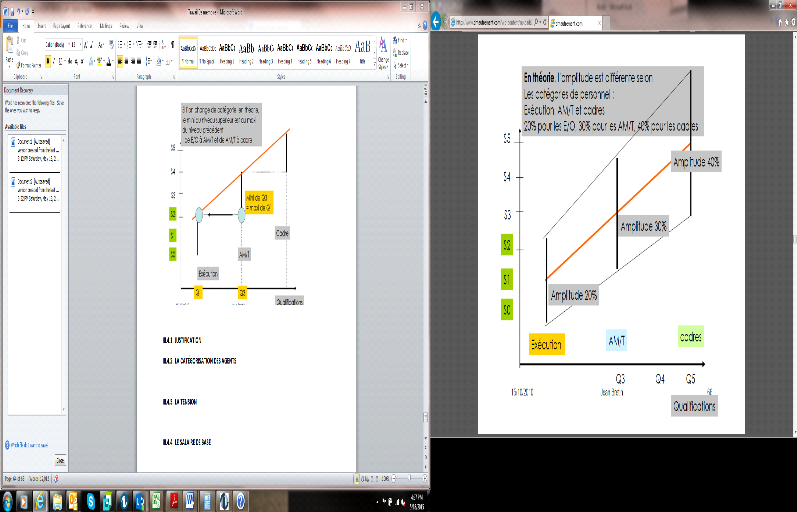
Task: Switch to the Page Layout ribbon tab
Action: point(62,25)
